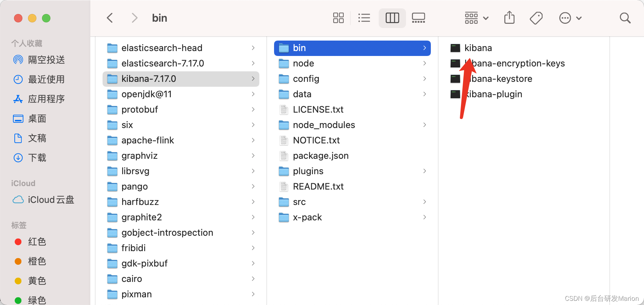
Task: Select the graphviz folder
Action: click(181, 156)
